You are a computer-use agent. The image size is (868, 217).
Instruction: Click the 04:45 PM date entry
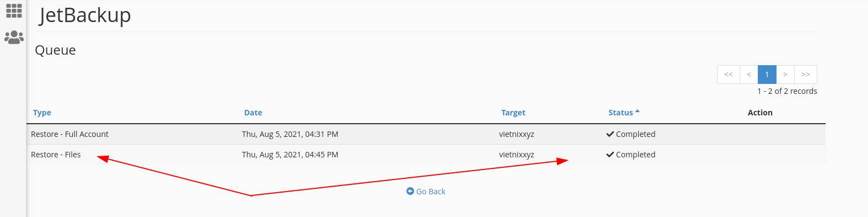point(290,155)
